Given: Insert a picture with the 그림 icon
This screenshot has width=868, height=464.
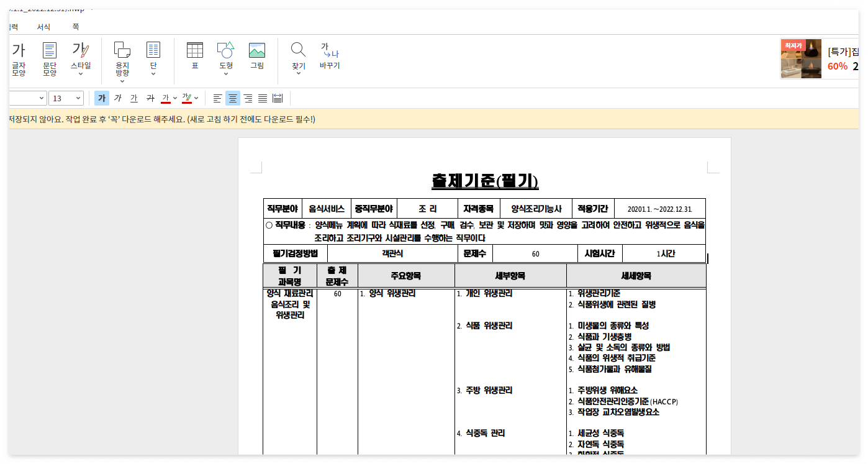Looking at the screenshot, I should (x=257, y=50).
